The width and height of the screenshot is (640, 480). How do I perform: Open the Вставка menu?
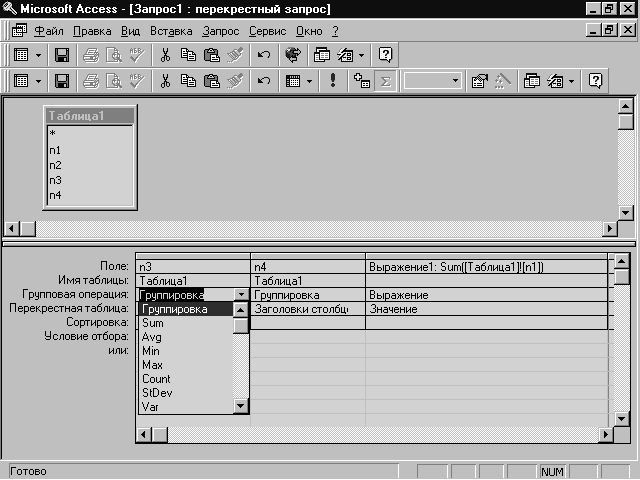[x=171, y=31]
